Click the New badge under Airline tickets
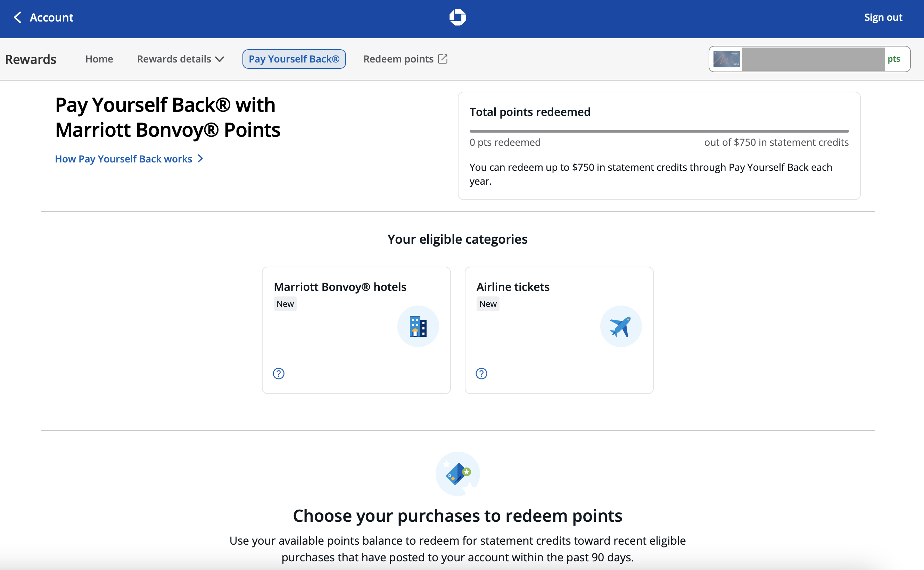924x570 pixels. tap(488, 304)
